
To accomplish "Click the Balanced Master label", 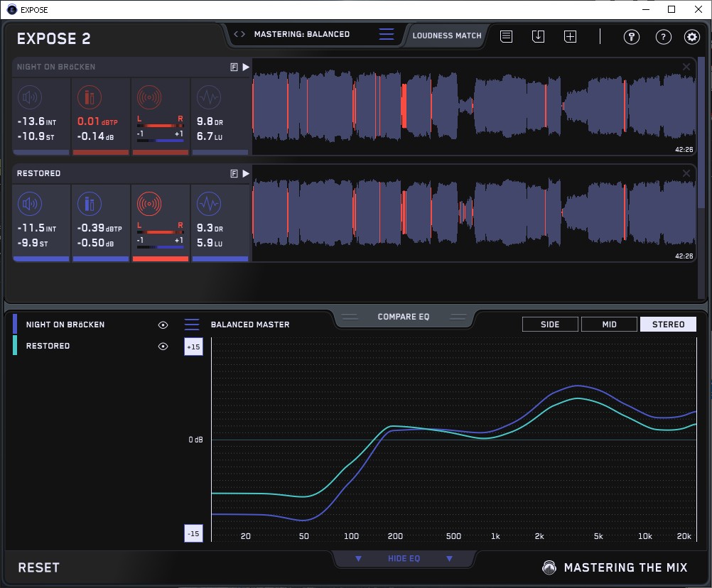I will coord(250,325).
